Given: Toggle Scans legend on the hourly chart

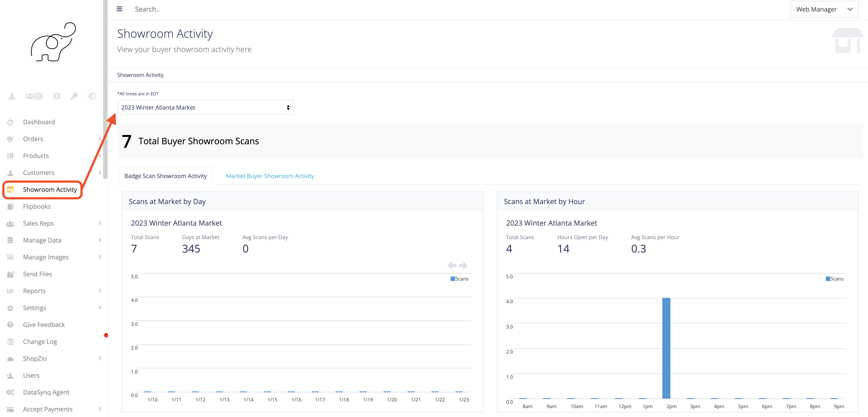Looking at the screenshot, I should click(x=834, y=279).
